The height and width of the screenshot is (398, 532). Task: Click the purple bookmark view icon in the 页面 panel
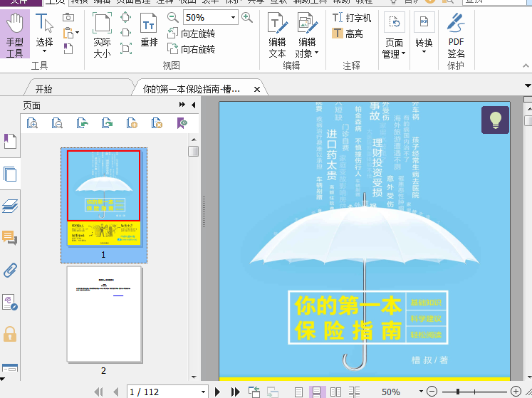point(182,123)
